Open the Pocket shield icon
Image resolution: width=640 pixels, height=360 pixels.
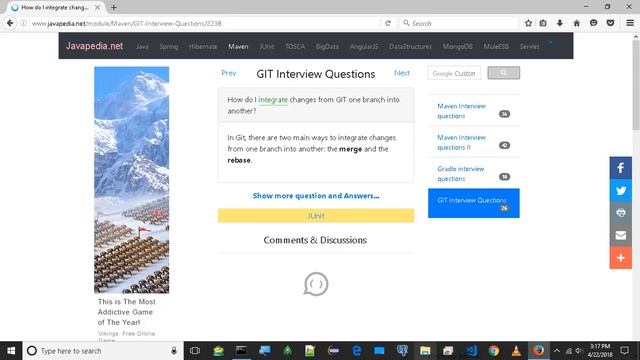coord(610,23)
